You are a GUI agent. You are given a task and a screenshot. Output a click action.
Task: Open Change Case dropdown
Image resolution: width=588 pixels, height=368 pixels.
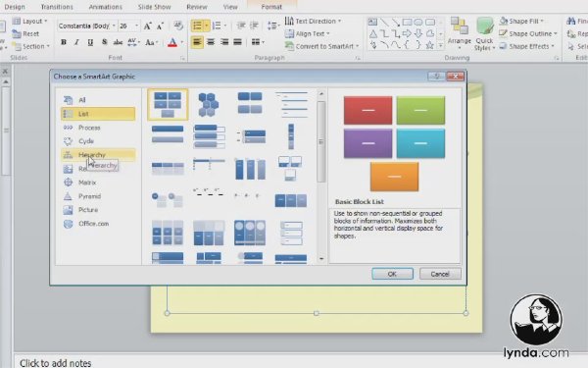coord(152,42)
